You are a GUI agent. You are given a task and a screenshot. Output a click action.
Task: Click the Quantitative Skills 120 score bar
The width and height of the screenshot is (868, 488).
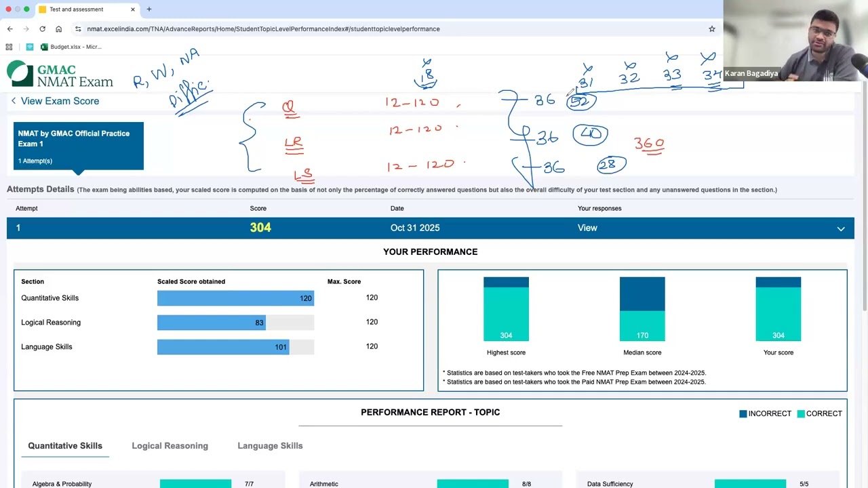235,298
